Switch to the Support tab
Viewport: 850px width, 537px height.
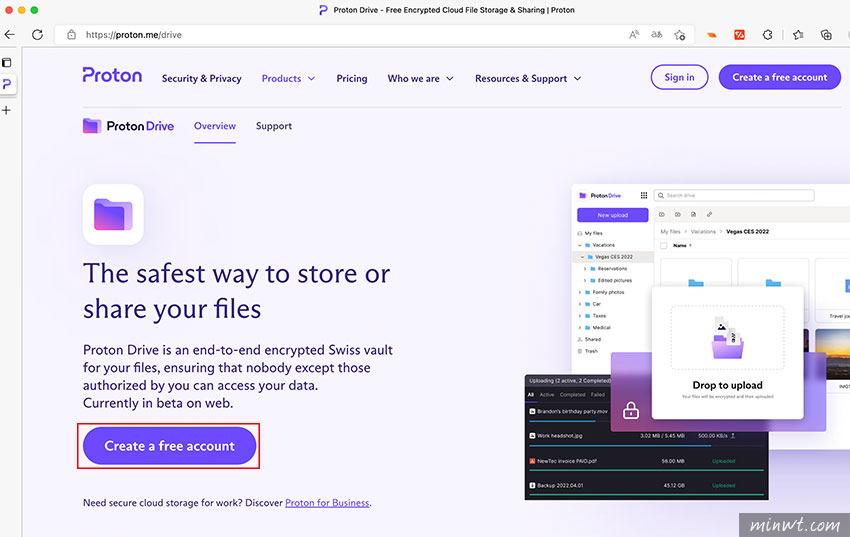(274, 126)
